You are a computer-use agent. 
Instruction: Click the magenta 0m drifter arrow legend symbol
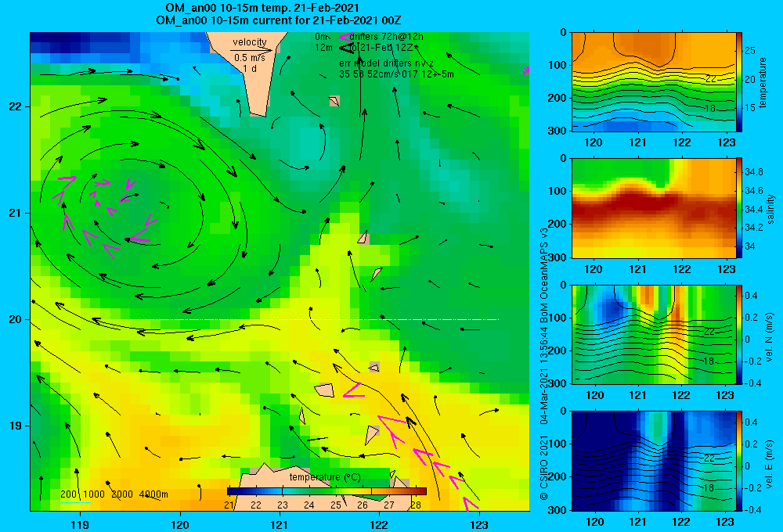tap(346, 37)
